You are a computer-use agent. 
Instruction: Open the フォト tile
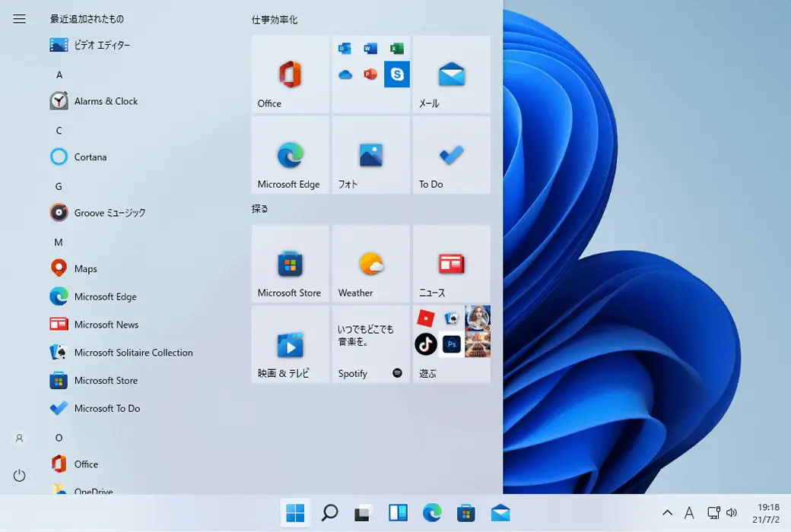coord(371,155)
